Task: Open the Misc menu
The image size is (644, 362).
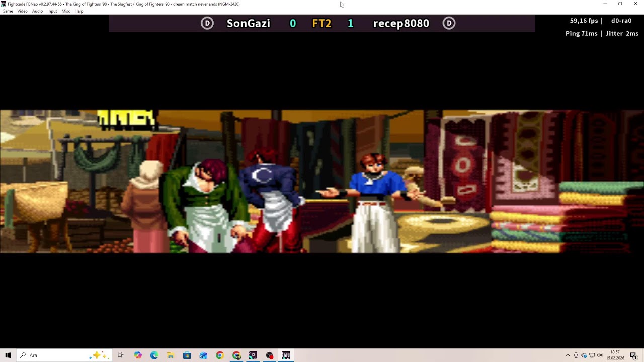Action: pos(65,11)
